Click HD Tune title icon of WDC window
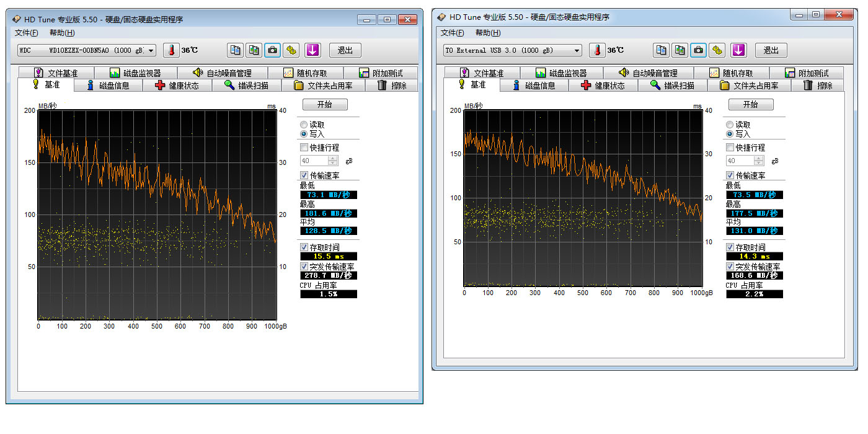Viewport: 868px width, 434px height. click(x=17, y=19)
